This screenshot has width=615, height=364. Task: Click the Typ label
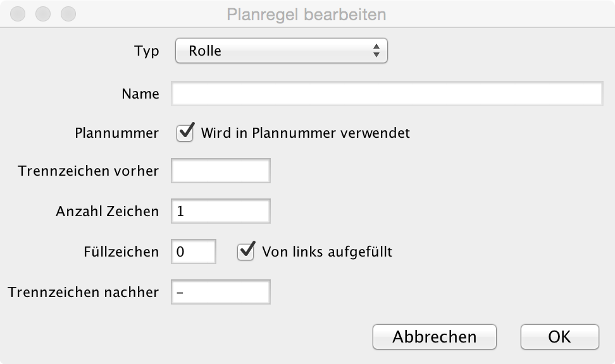click(147, 51)
